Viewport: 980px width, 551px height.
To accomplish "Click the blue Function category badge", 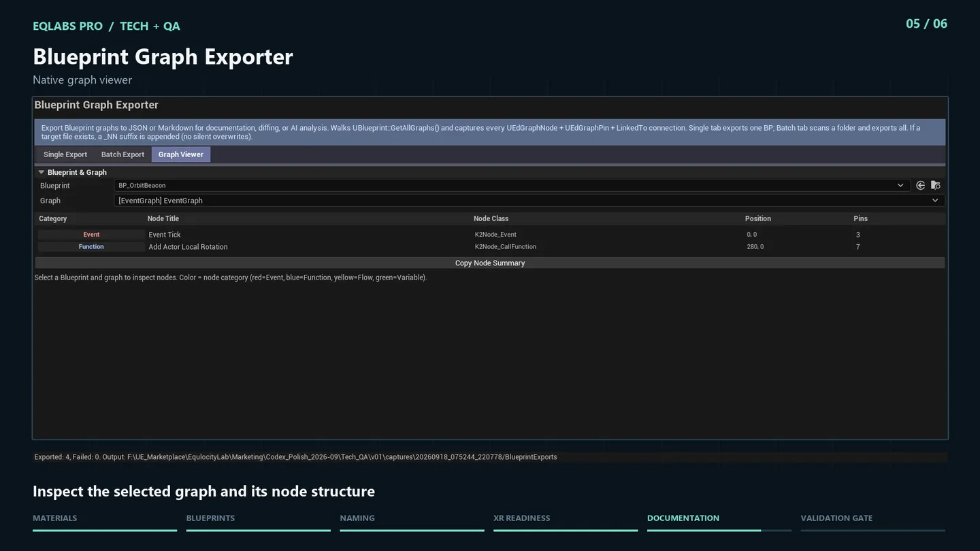I will [91, 247].
